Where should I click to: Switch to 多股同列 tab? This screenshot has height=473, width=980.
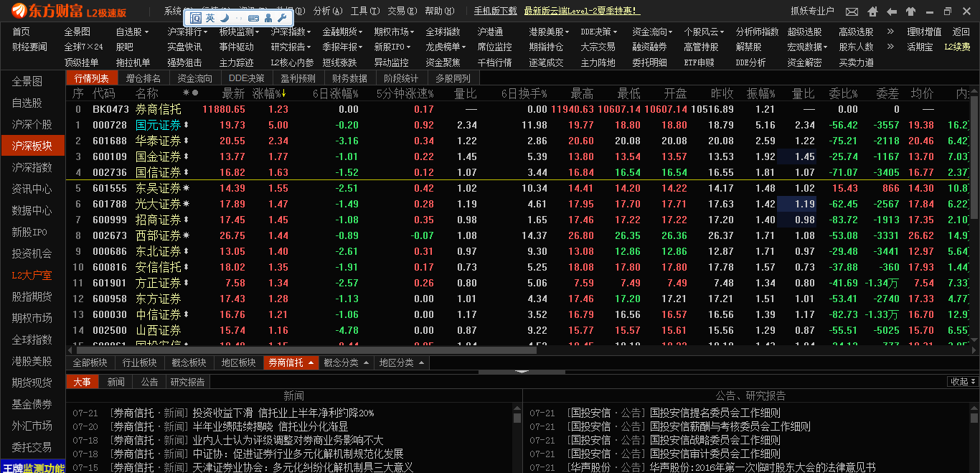(453, 78)
